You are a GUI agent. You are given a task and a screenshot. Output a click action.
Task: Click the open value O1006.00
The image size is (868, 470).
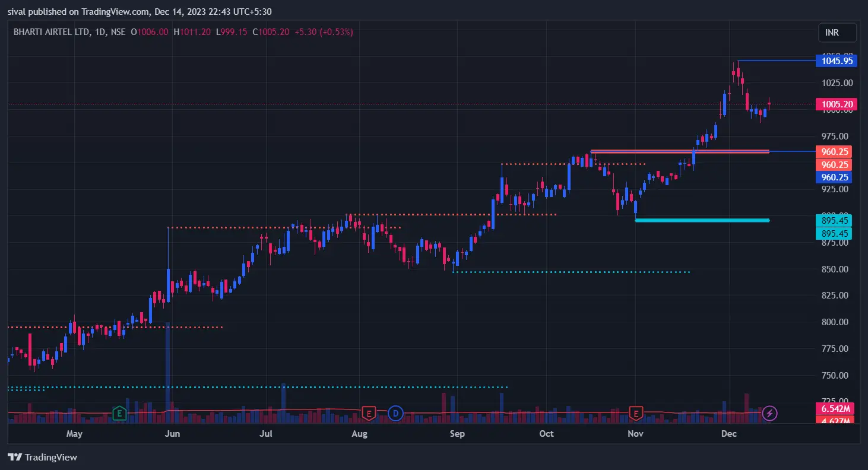(x=150, y=32)
